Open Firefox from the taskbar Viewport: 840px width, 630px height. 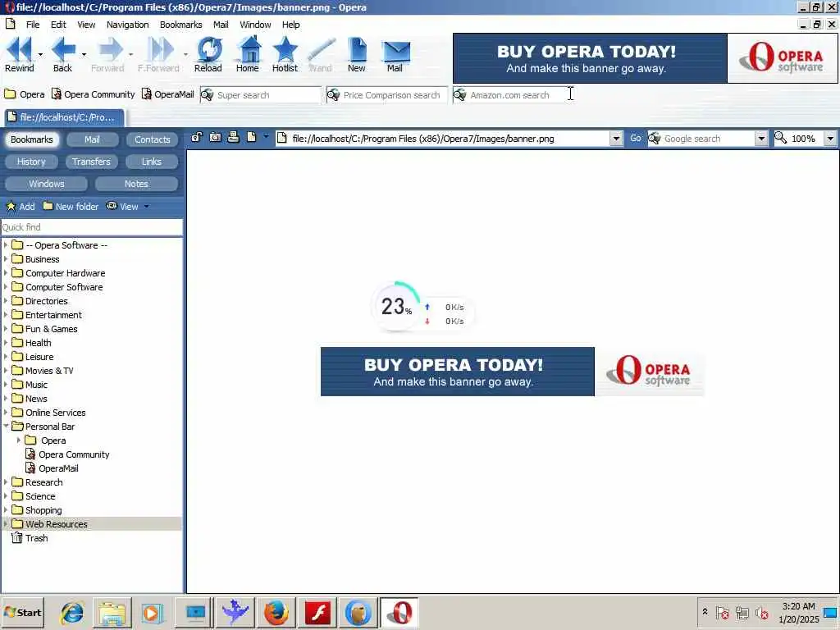point(276,612)
